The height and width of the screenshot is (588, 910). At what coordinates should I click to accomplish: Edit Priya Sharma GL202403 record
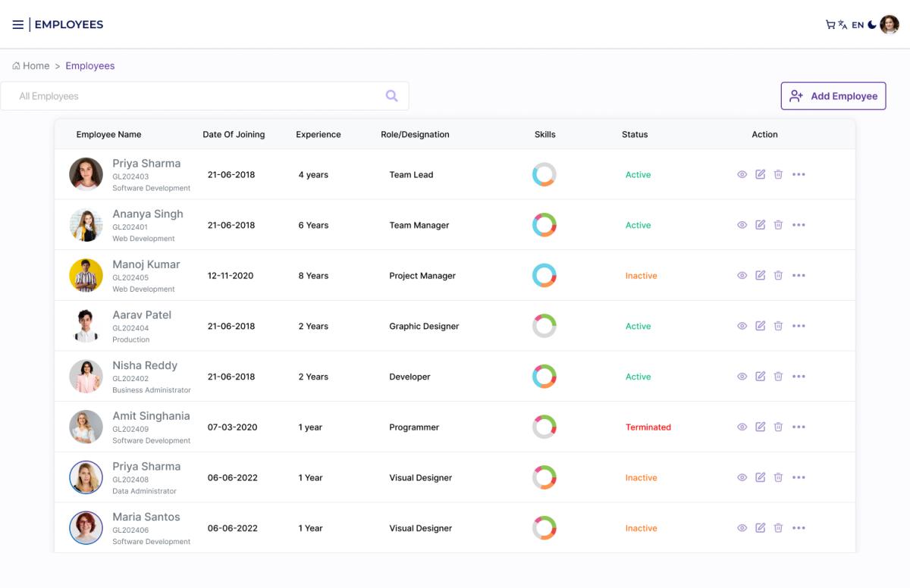point(760,174)
